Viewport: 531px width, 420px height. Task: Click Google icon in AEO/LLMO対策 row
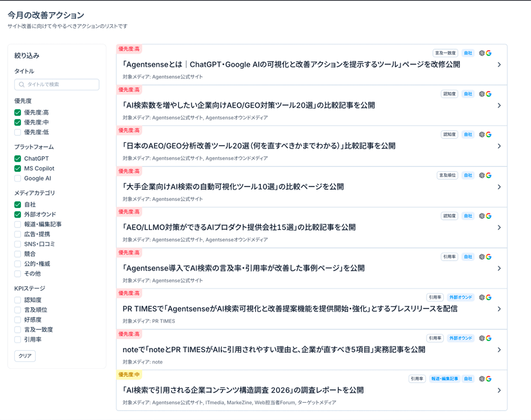489,216
